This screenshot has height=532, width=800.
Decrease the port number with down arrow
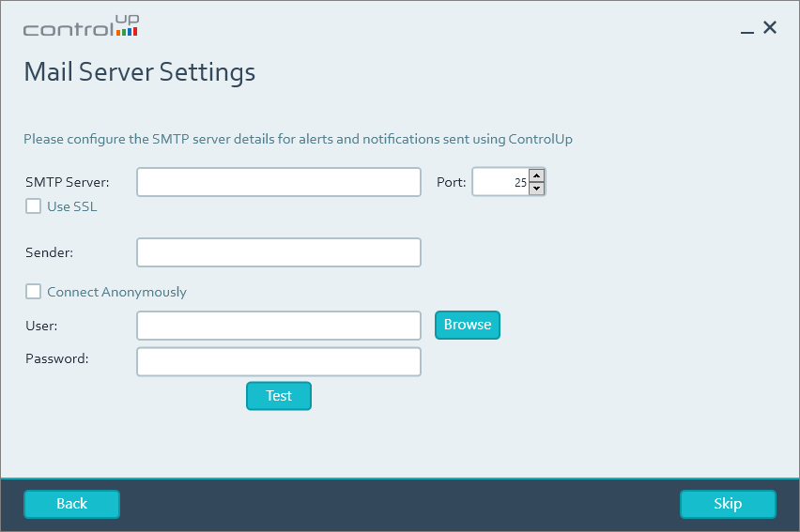click(x=536, y=189)
